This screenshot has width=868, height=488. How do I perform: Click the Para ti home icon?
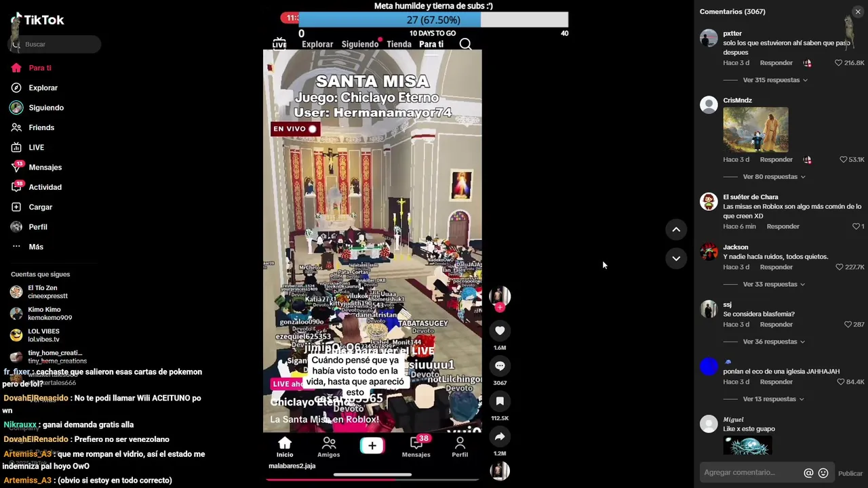pos(16,68)
